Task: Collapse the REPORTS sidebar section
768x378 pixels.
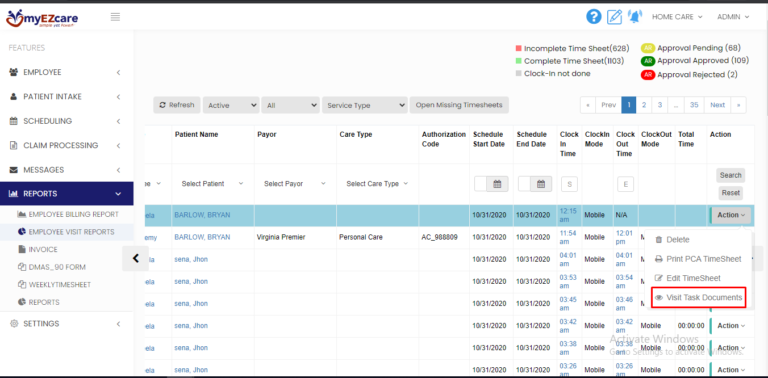Action: coord(67,194)
